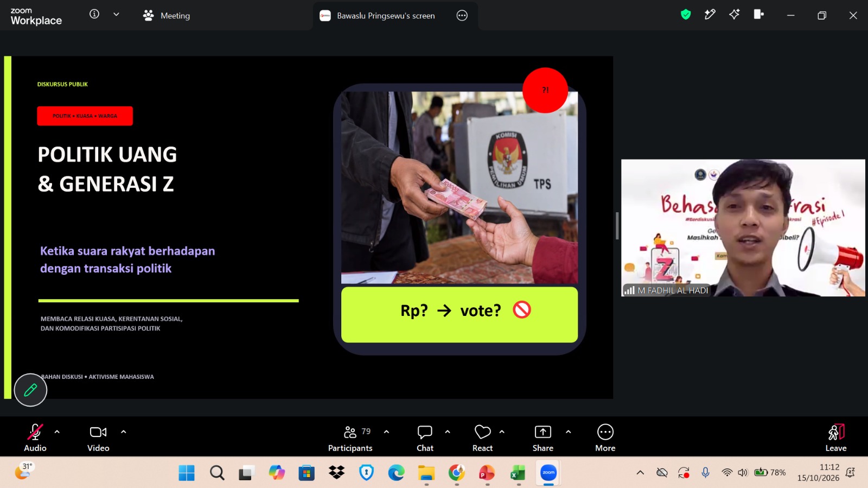Open the AI Companion sparkle icon
Image resolution: width=868 pixels, height=488 pixels.
734,15
